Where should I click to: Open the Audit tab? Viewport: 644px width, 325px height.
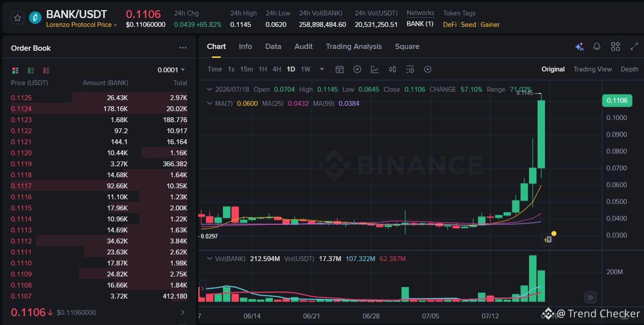click(303, 47)
